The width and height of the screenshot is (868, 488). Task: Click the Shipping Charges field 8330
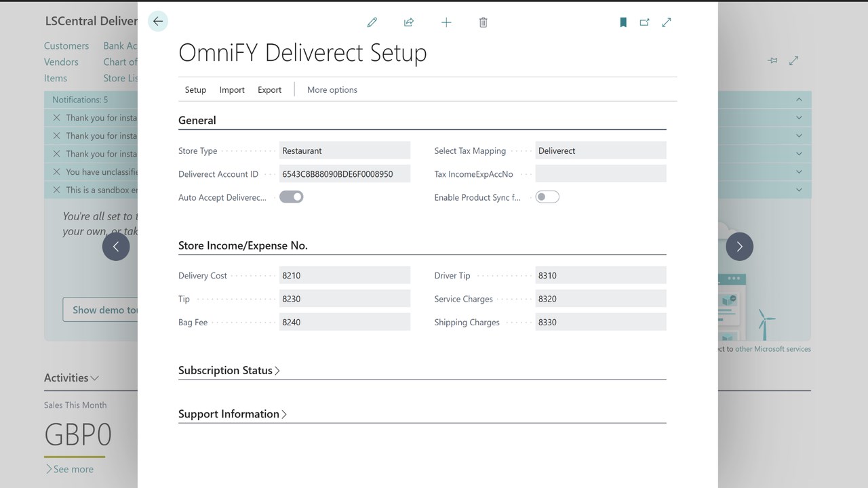(x=601, y=322)
